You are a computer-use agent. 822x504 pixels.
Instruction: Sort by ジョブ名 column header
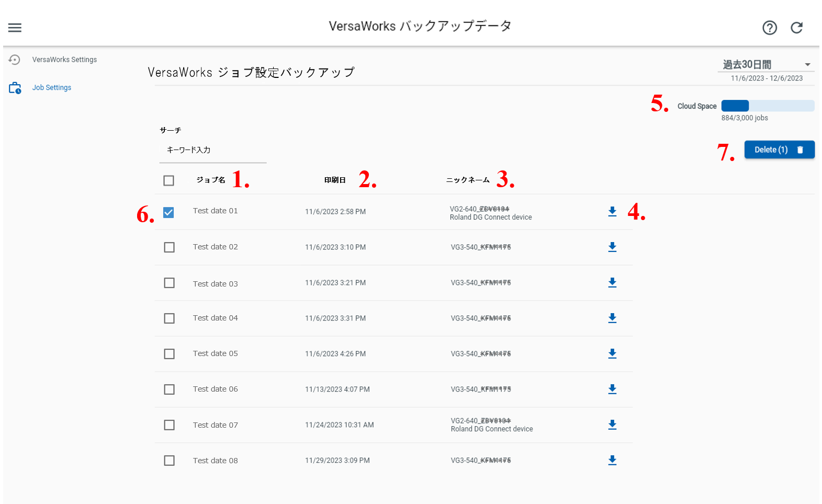(x=211, y=180)
